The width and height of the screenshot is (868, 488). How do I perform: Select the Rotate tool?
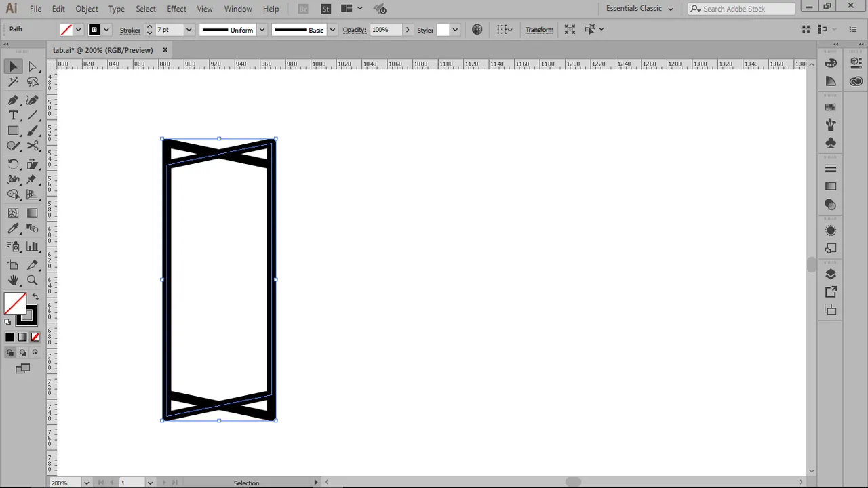click(14, 164)
